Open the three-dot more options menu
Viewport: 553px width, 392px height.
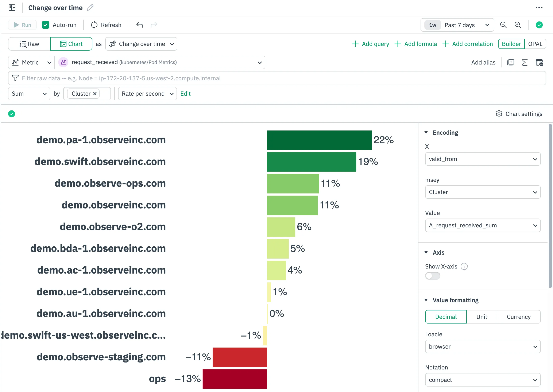click(539, 8)
